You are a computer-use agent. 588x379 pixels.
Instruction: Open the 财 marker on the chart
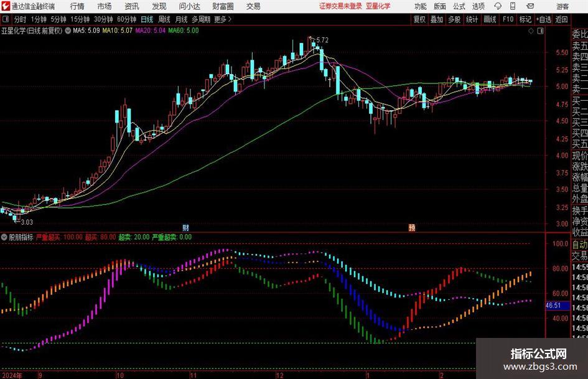pyautogui.click(x=185, y=227)
